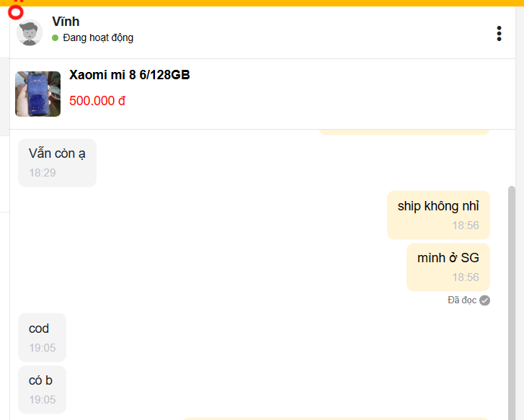This screenshot has height=420, width=524.
Task: Select the "Vẫn còn ạ" message bubble
Action: coord(57,162)
